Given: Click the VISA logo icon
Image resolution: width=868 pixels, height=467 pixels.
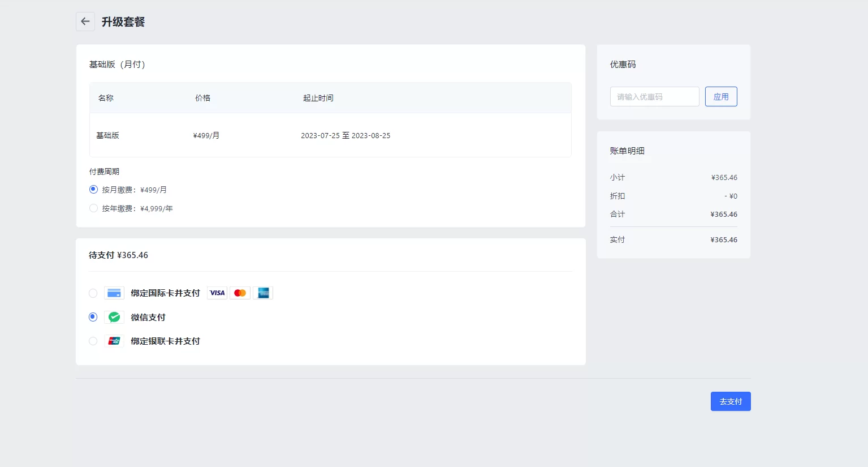Looking at the screenshot, I should [217, 293].
